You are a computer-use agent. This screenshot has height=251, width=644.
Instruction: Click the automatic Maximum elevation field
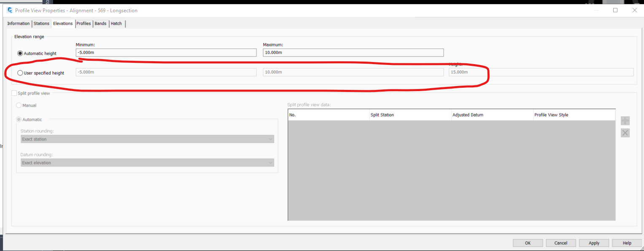pyautogui.click(x=353, y=53)
